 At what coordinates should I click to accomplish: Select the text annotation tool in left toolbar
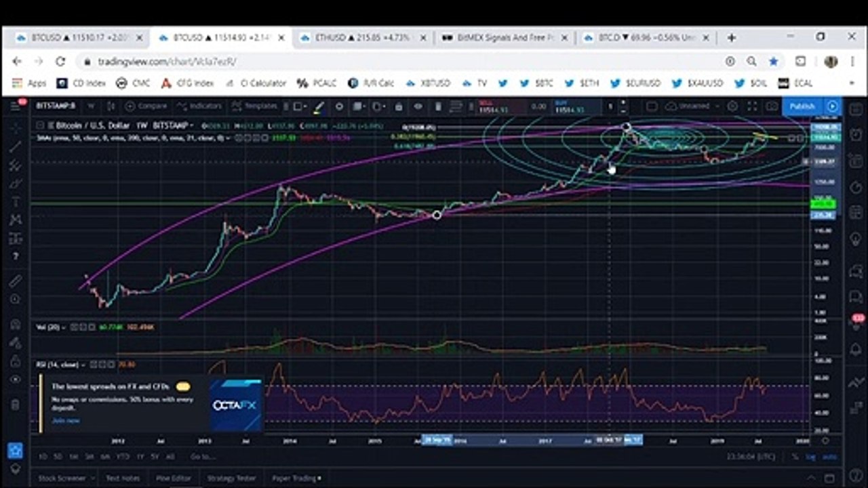pos(15,203)
